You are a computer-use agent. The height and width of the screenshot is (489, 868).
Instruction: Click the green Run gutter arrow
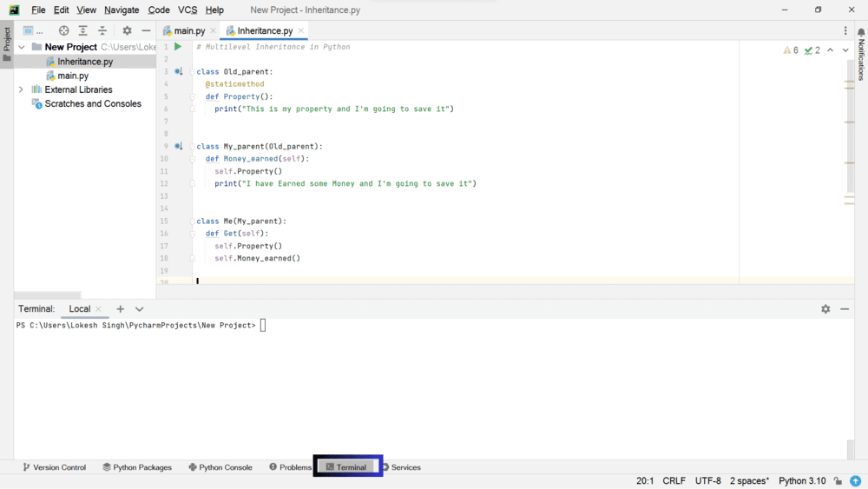[x=178, y=47]
